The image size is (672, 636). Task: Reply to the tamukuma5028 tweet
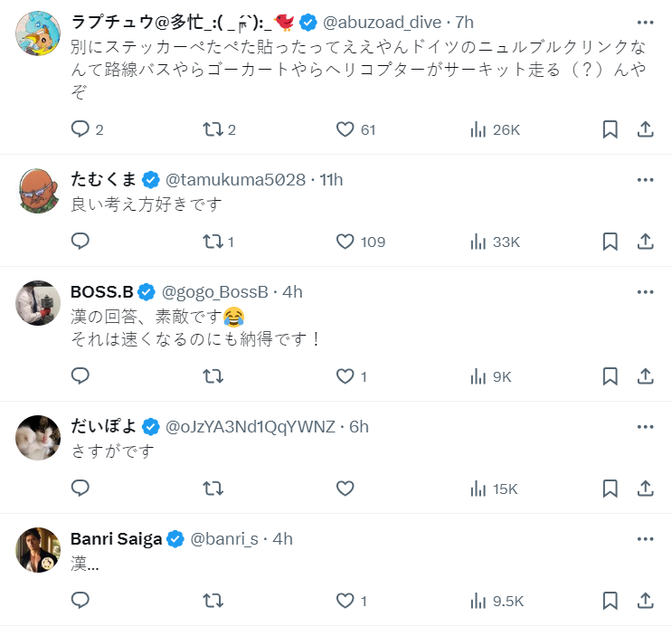(80, 242)
